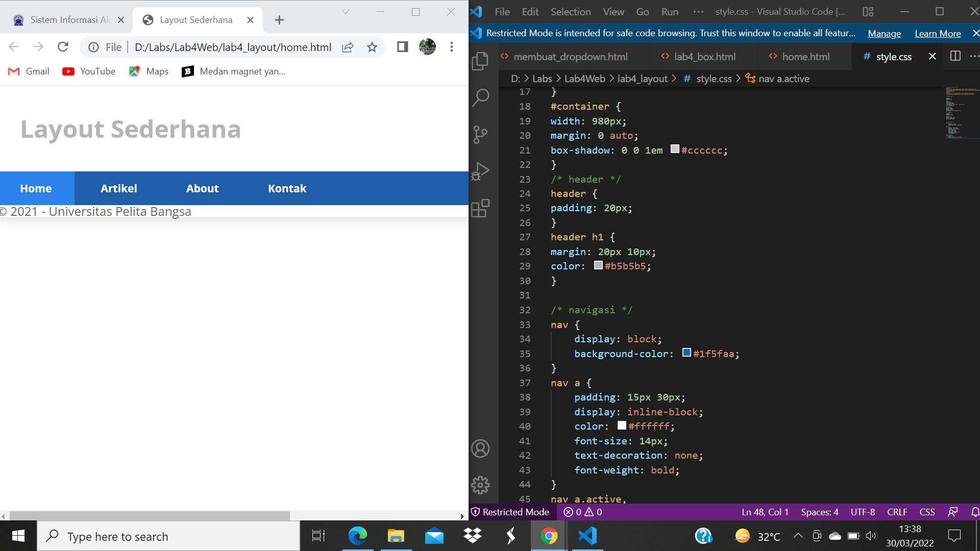Bookmark the page with the star icon
The height and width of the screenshot is (551, 980).
pos(372,46)
